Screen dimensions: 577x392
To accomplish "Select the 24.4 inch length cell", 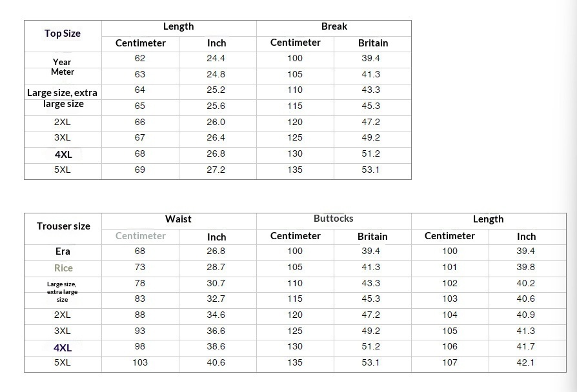I will (x=216, y=58).
